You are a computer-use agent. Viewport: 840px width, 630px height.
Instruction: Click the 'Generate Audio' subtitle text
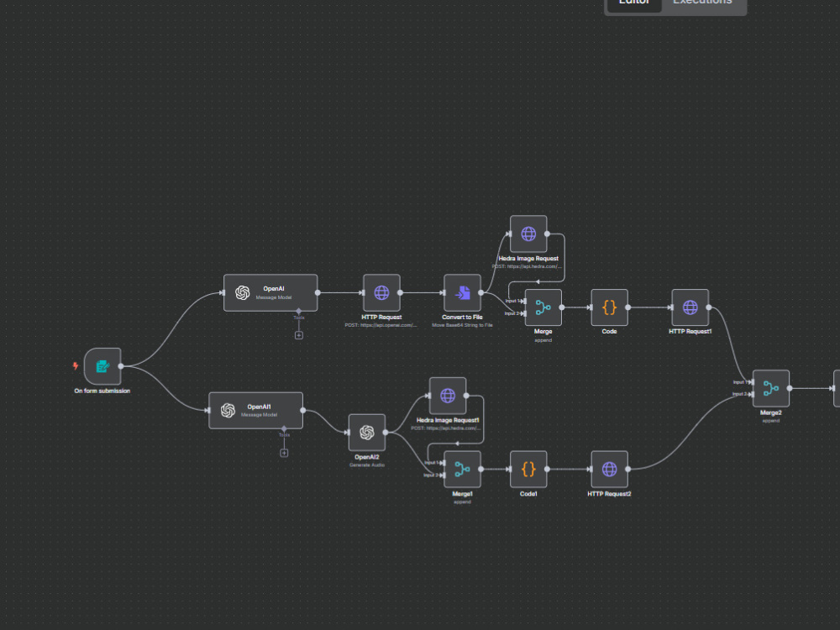[x=367, y=465]
